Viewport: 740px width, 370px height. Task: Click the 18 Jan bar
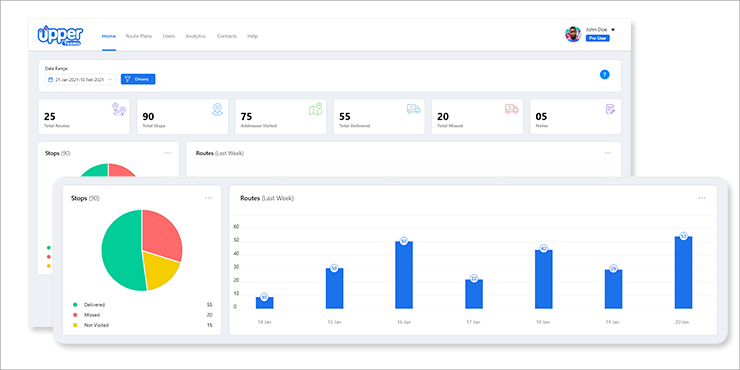(544, 279)
